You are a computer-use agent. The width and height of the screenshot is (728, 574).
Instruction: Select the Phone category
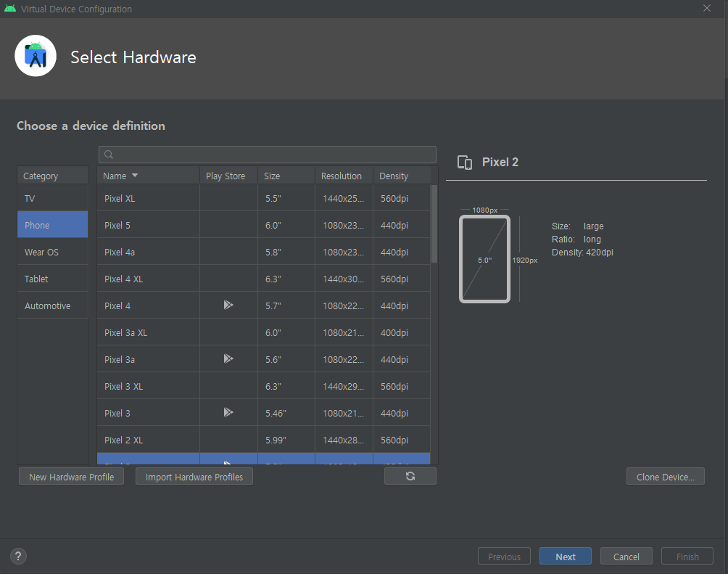(x=52, y=225)
